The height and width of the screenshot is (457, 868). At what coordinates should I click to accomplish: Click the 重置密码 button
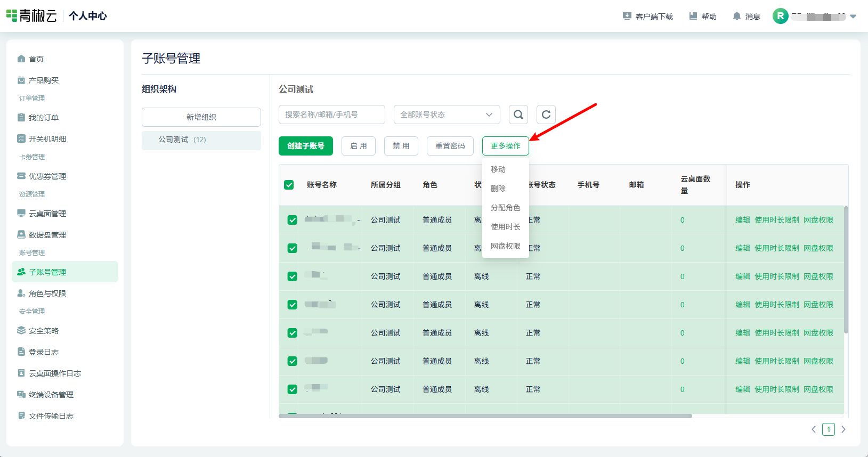pos(450,146)
